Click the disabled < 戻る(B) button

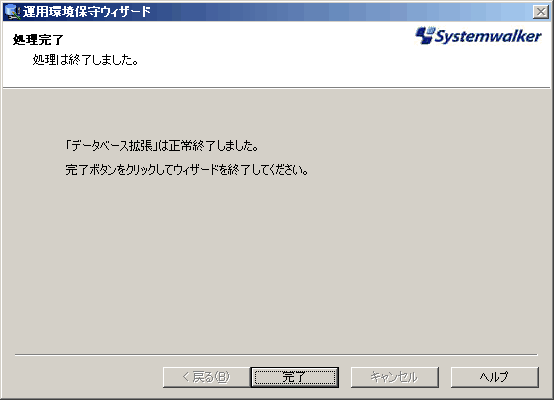click(x=207, y=377)
